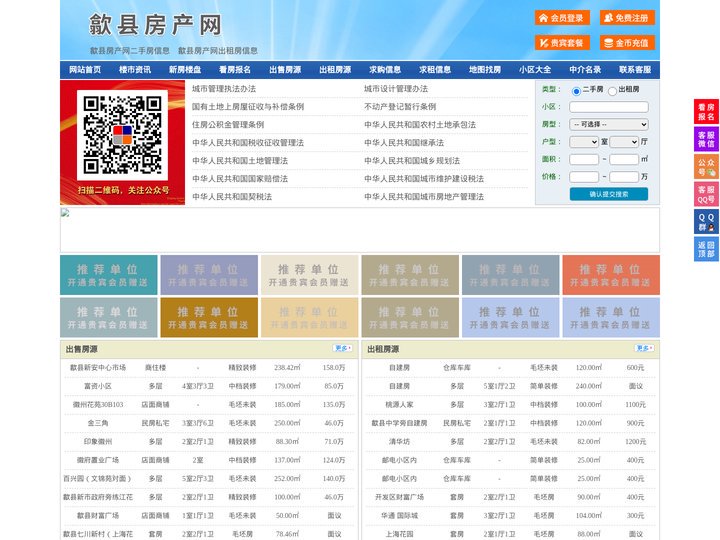Screen dimensions: 720x540
Task: Open 地图找房 in navigation bar
Action: point(485,70)
